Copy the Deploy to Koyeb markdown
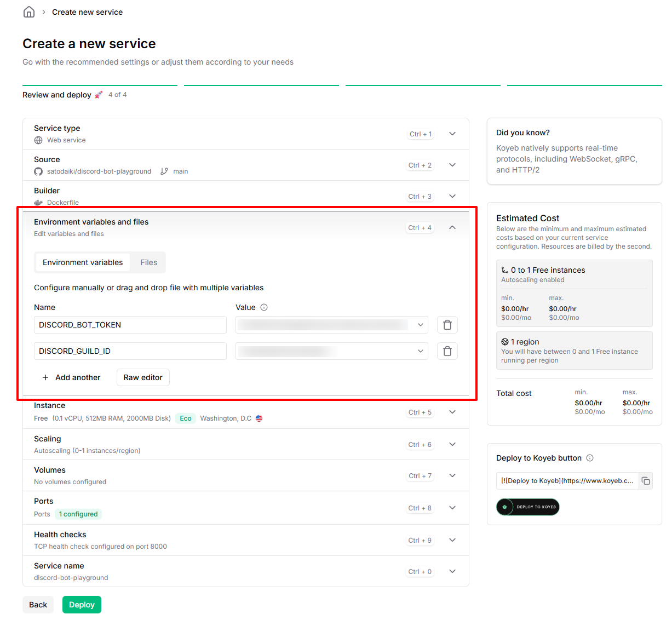This screenshot has width=672, height=620. [x=646, y=481]
